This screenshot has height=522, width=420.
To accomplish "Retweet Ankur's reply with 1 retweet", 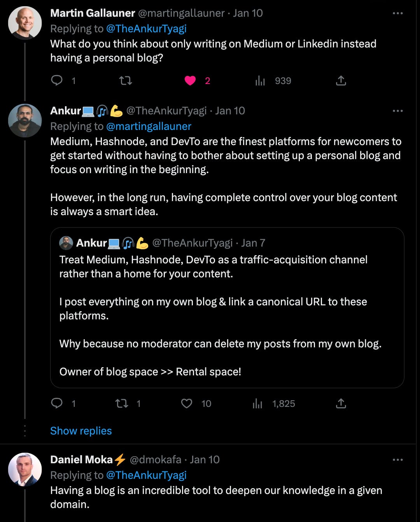I will click(x=122, y=403).
